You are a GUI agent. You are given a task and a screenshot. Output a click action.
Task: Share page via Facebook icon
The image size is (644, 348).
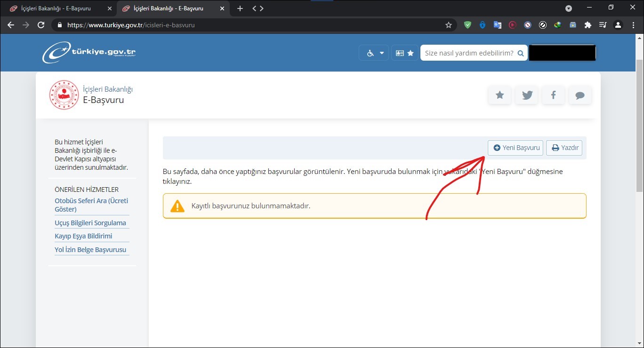point(553,95)
